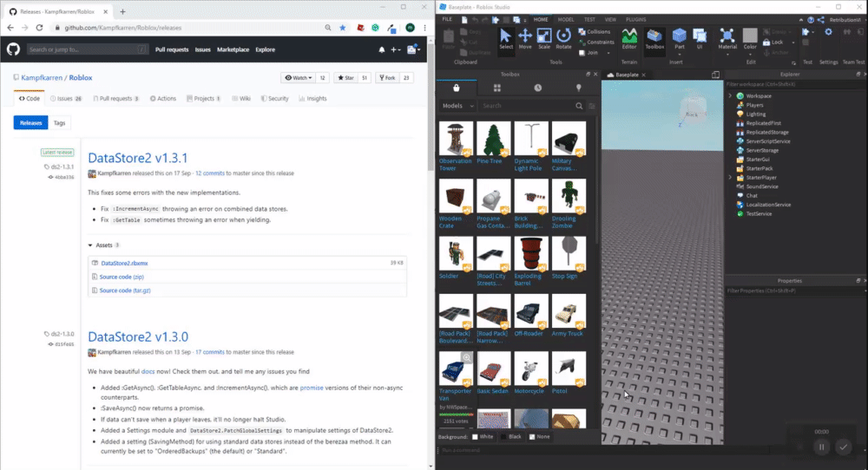This screenshot has height=470, width=868.
Task: Open the Material picker icon
Action: [727, 36]
